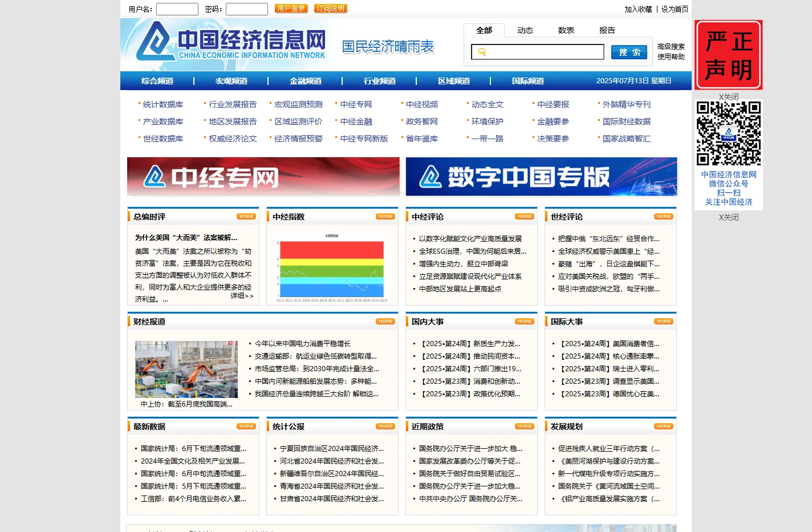Click 详细>> in 总编时评
Viewport: 812px width, 532px height.
coord(242,296)
